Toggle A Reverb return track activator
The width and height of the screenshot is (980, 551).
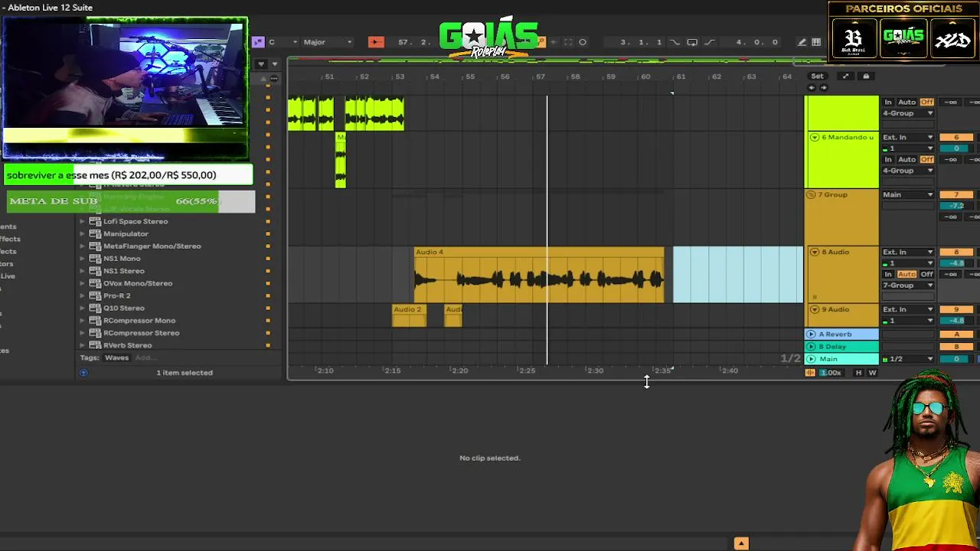pyautogui.click(x=955, y=334)
